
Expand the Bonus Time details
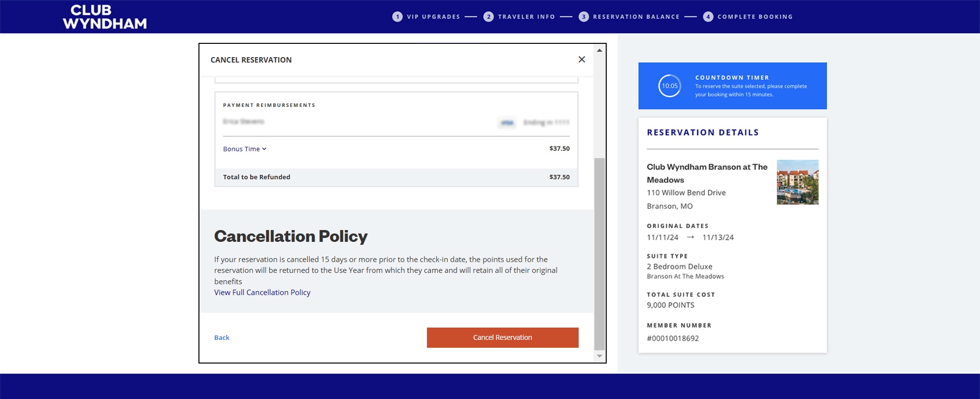245,149
